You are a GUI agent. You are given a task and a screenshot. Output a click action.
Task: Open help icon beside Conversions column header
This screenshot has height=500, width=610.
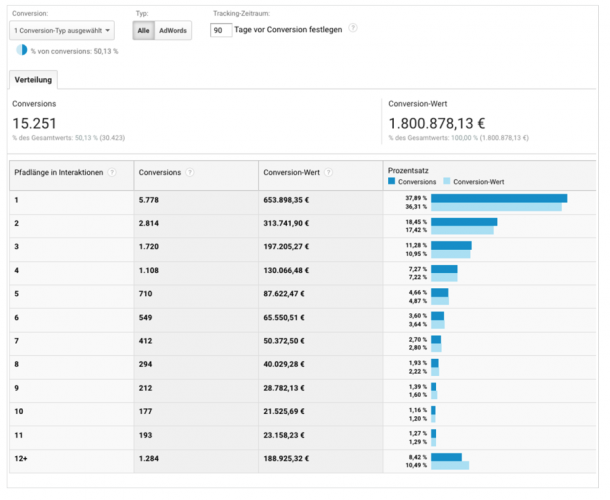pos(189,172)
